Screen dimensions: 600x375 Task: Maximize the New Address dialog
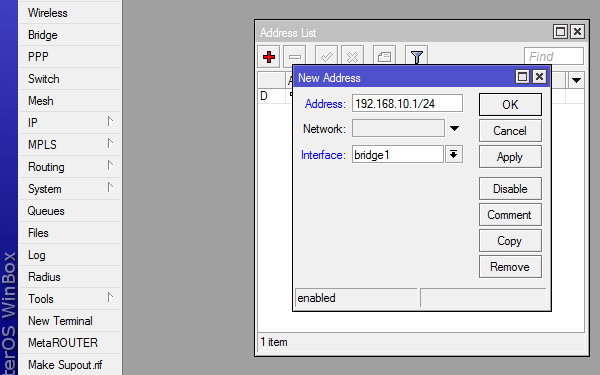coord(522,77)
